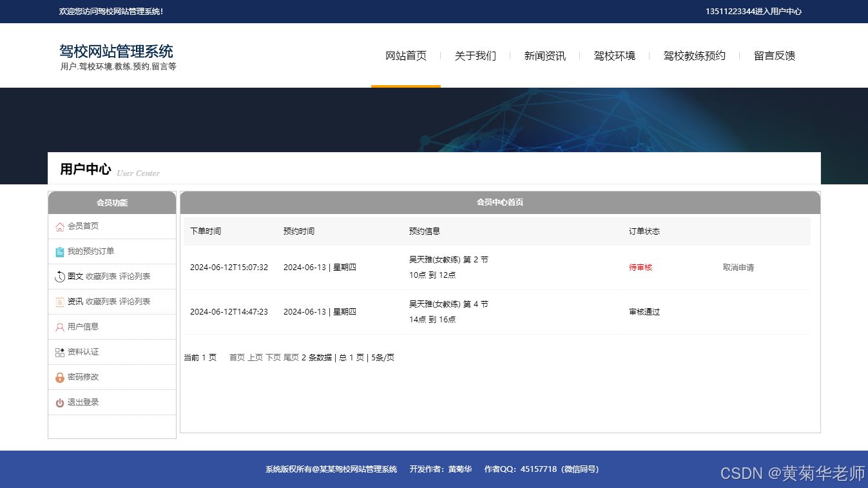Click the welcome text 欢迎您访问驾校网站管理系统!
868x488 pixels.
click(x=111, y=12)
